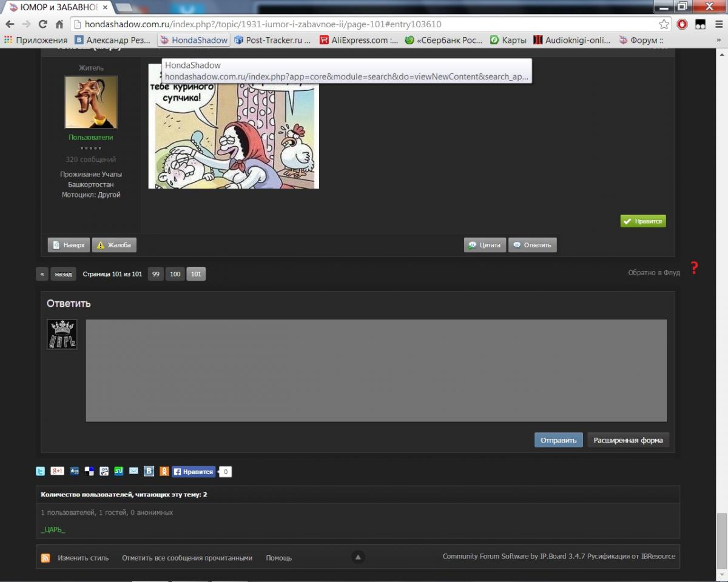Image resolution: width=728 pixels, height=582 pixels.
Task: Click the red Opera-style extension icon
Action: click(682, 24)
